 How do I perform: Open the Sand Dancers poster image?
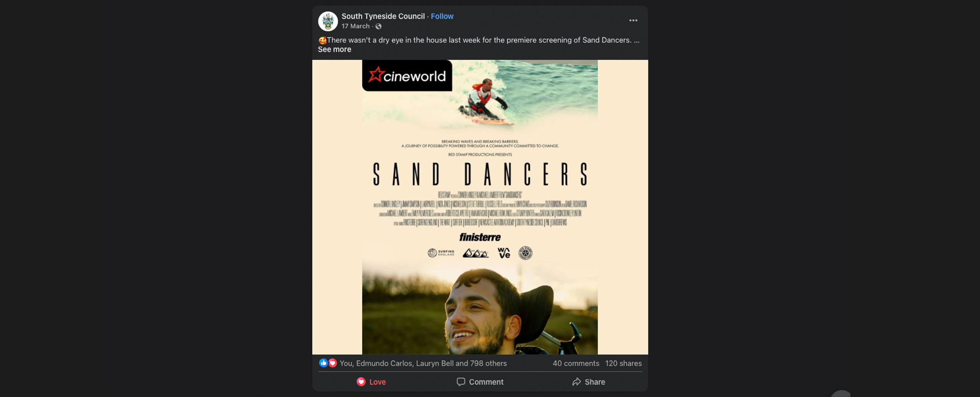point(480,207)
